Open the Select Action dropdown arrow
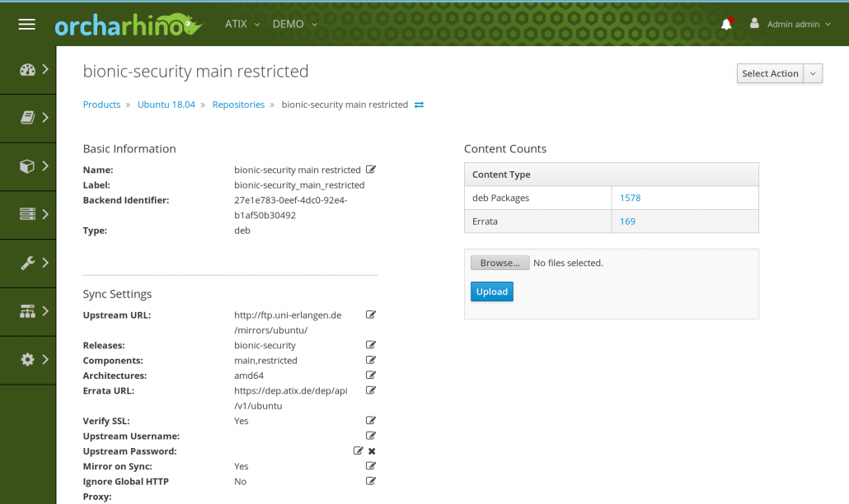This screenshot has height=504, width=849. coord(814,73)
